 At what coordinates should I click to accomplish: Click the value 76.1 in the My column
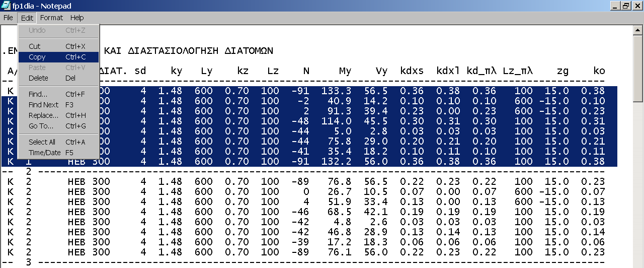339,252
